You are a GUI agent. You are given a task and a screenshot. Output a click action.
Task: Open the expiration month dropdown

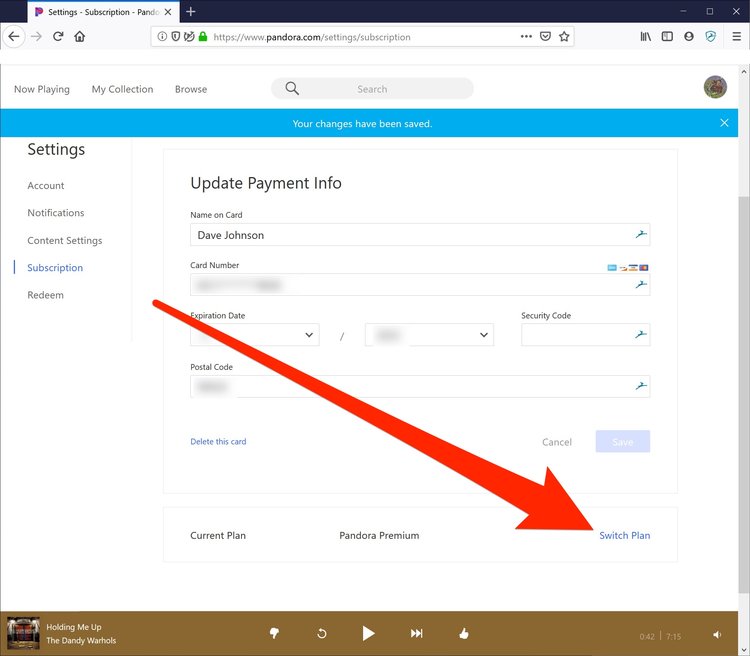pos(254,334)
